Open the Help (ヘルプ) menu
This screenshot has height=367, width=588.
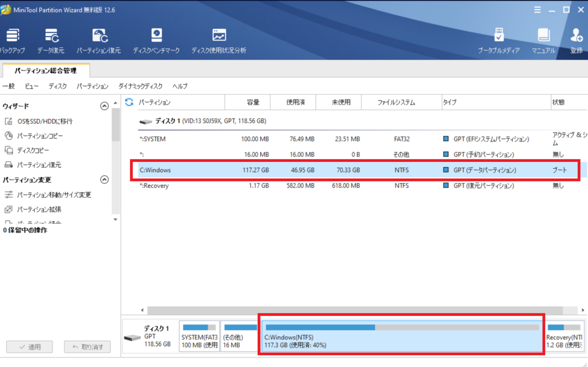click(180, 86)
